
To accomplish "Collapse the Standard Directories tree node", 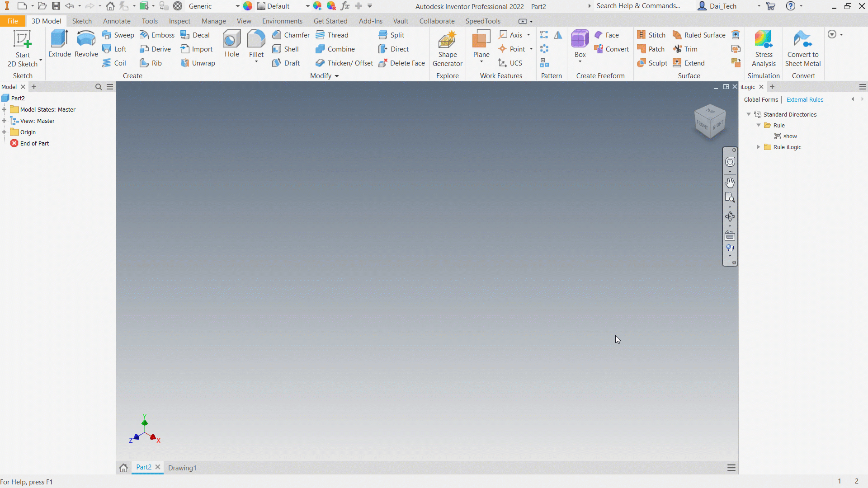I will [x=749, y=114].
